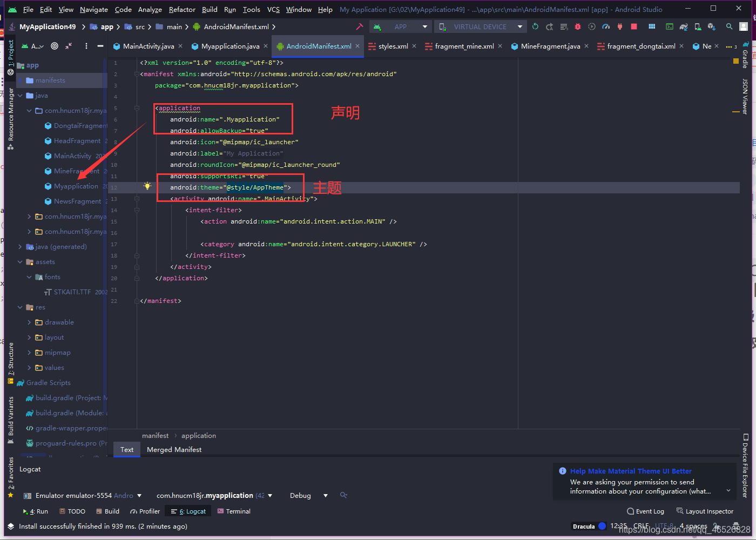Open the Logcat device dropdown

click(83, 496)
